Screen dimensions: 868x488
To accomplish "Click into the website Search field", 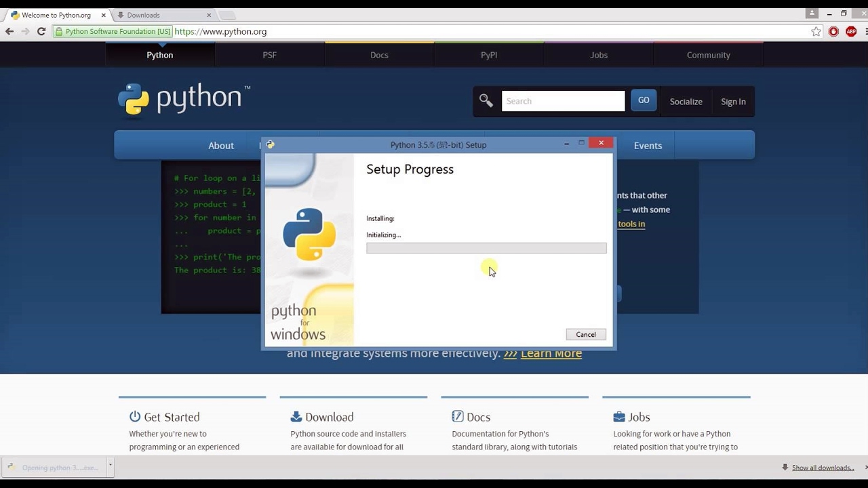I will click(563, 101).
